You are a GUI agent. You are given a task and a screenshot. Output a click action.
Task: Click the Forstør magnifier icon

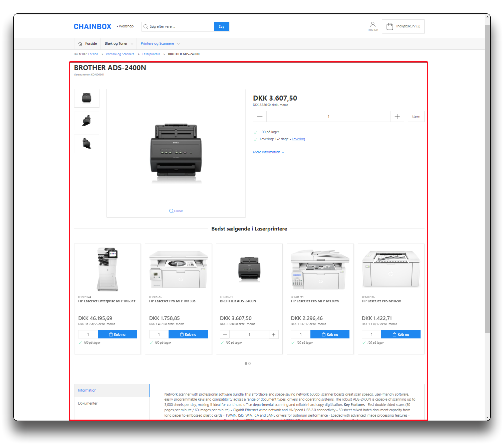coord(171,211)
